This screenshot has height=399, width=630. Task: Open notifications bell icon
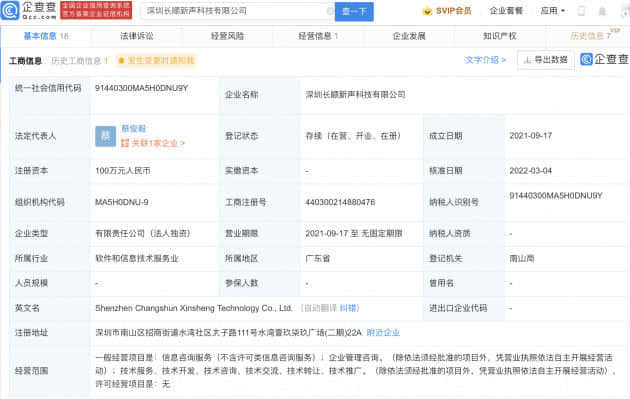[602, 11]
